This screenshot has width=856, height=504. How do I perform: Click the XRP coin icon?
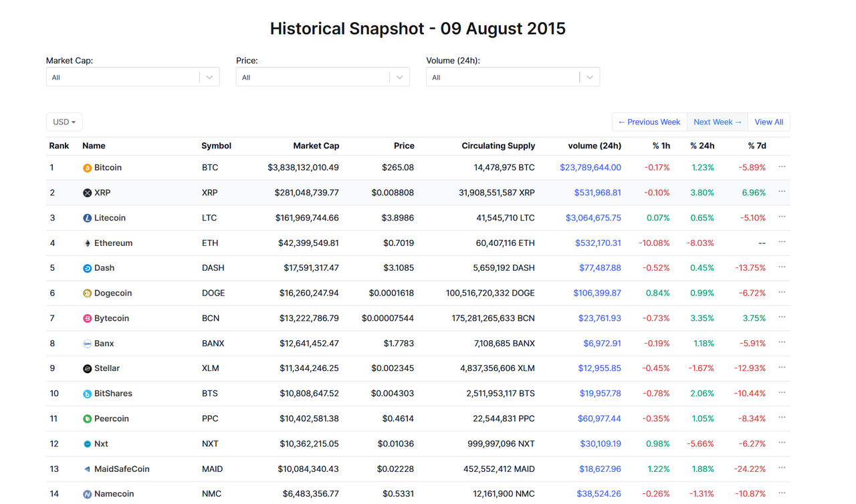[87, 193]
